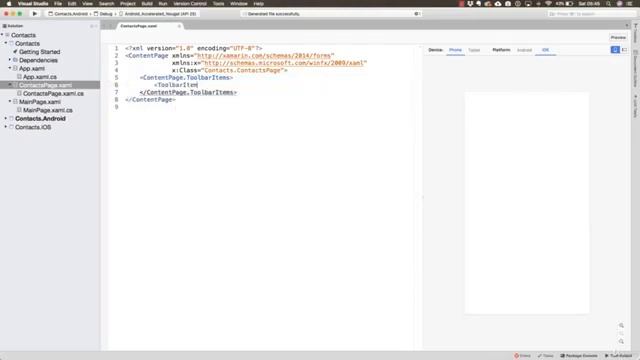Open the Build menu

coord(147,4)
